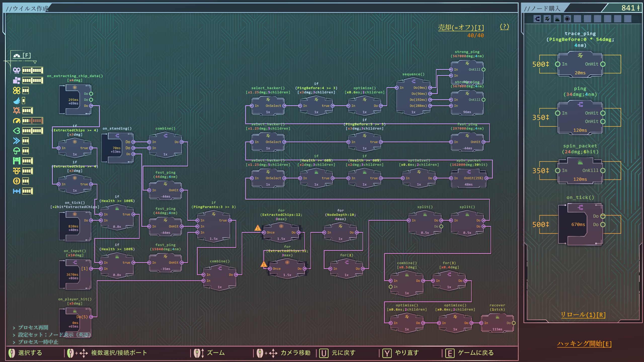Click the skull stat icon in the sidebar
644x362 pixels.
coord(17,70)
